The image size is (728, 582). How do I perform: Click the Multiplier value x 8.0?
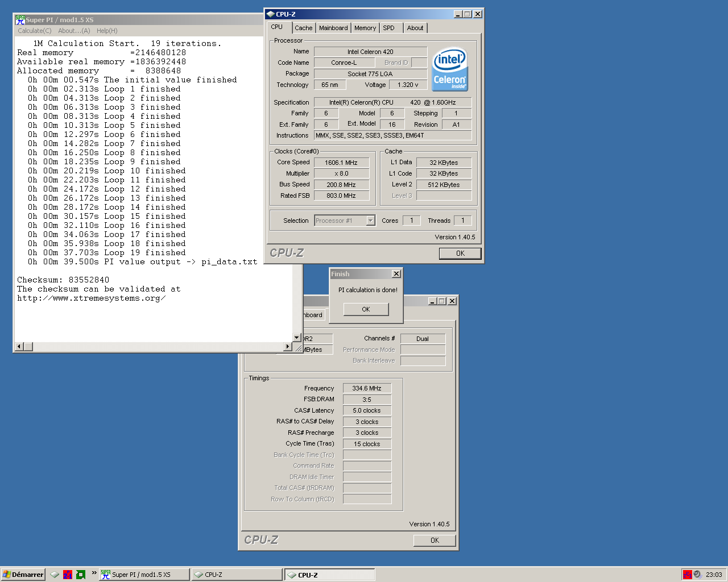pyautogui.click(x=341, y=173)
